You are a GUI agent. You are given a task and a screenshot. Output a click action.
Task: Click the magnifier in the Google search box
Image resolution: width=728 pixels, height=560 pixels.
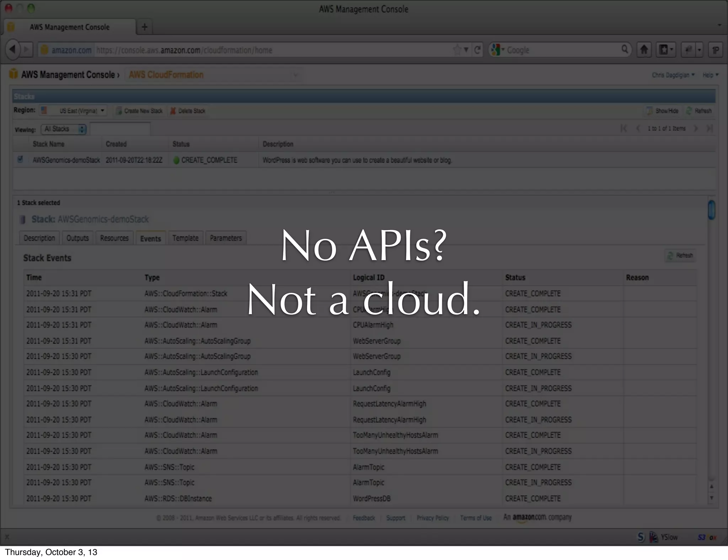[x=625, y=49]
